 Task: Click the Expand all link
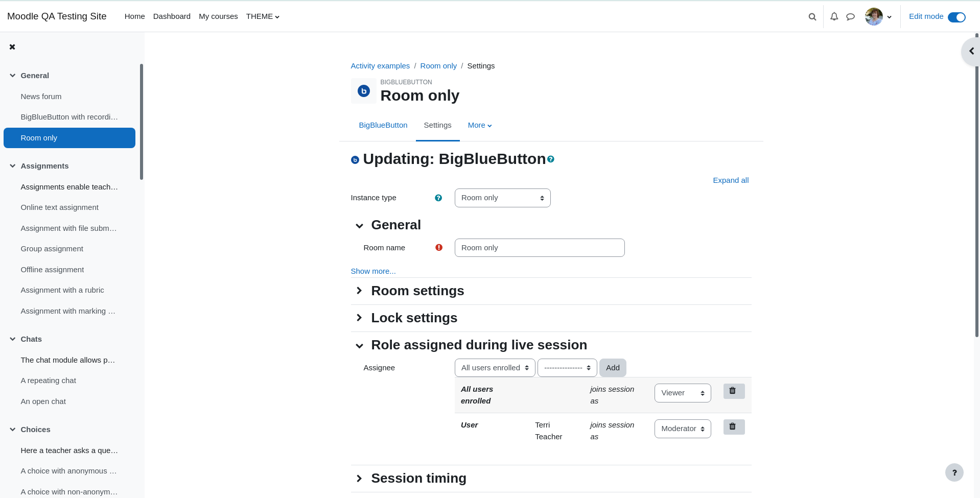[x=730, y=180]
